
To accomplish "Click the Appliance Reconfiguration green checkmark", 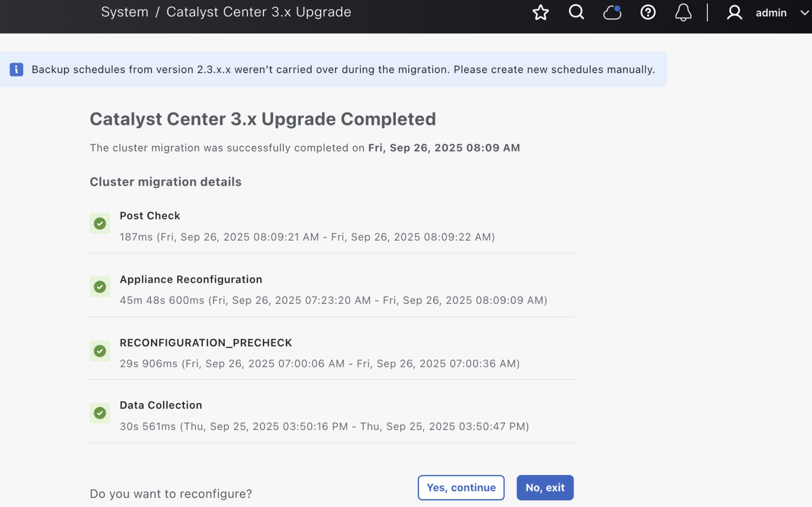I will tap(100, 287).
